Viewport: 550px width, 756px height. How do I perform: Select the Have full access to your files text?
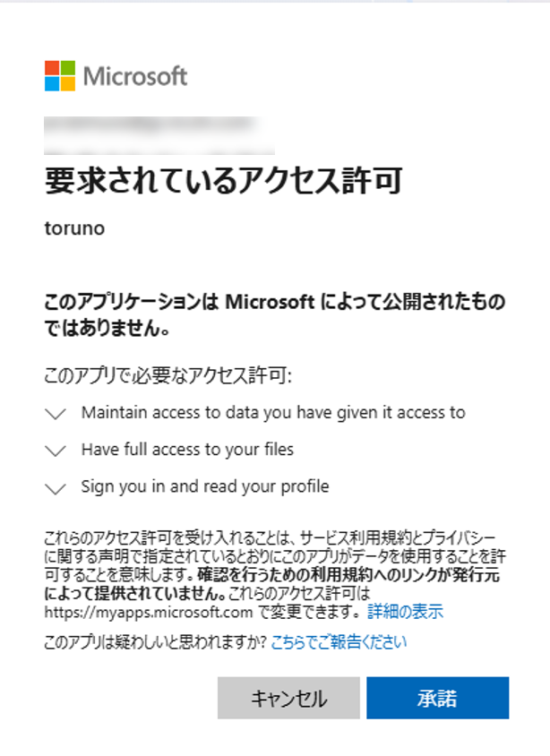click(187, 450)
